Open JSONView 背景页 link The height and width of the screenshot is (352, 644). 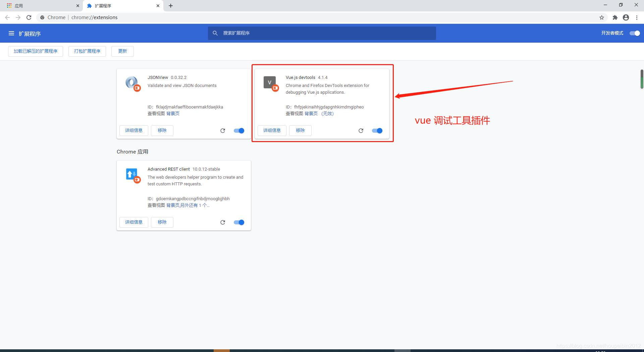click(x=173, y=114)
